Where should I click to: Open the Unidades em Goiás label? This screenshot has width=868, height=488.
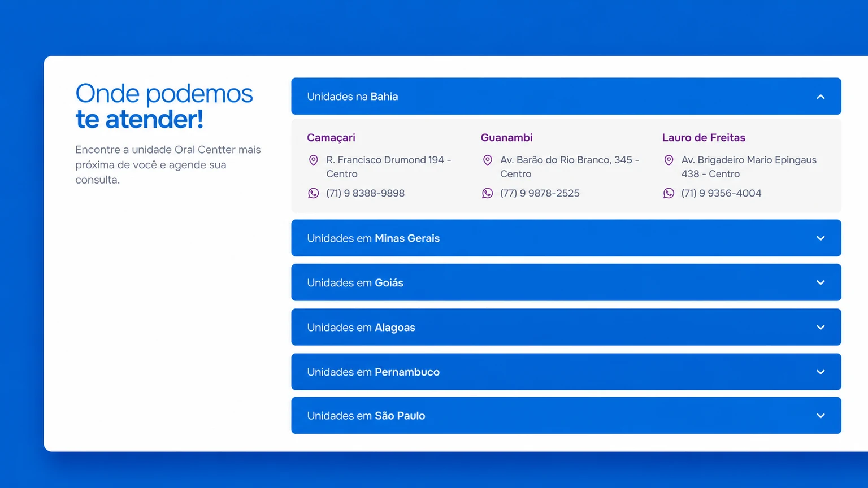pyautogui.click(x=355, y=282)
